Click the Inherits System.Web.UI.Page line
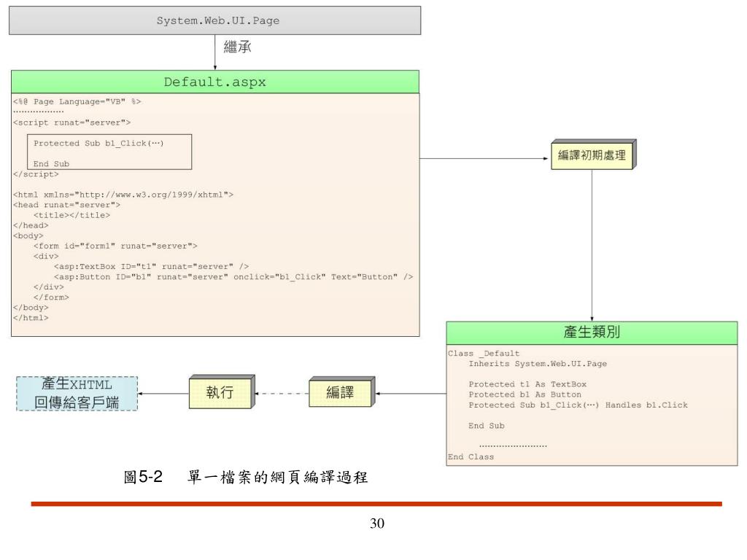 point(538,364)
